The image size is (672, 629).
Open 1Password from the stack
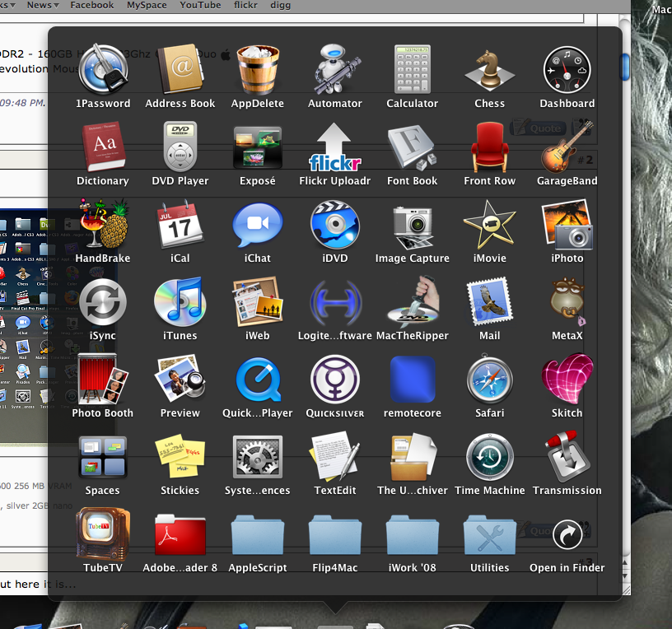tap(103, 69)
